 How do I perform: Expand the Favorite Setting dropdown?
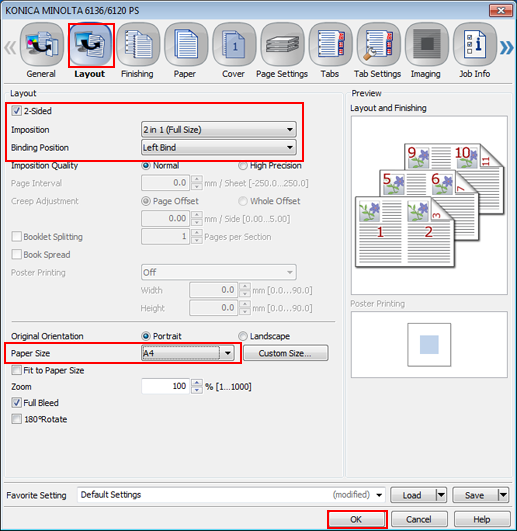(379, 495)
